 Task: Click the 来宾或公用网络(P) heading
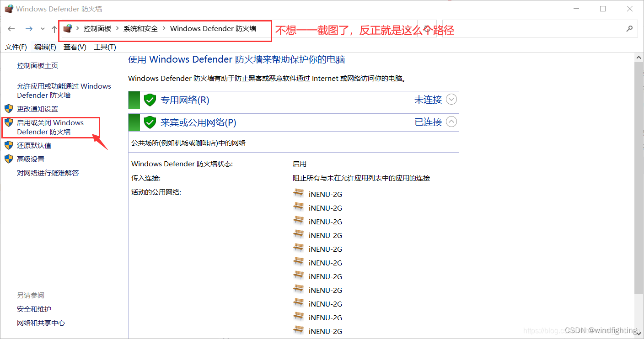[199, 122]
